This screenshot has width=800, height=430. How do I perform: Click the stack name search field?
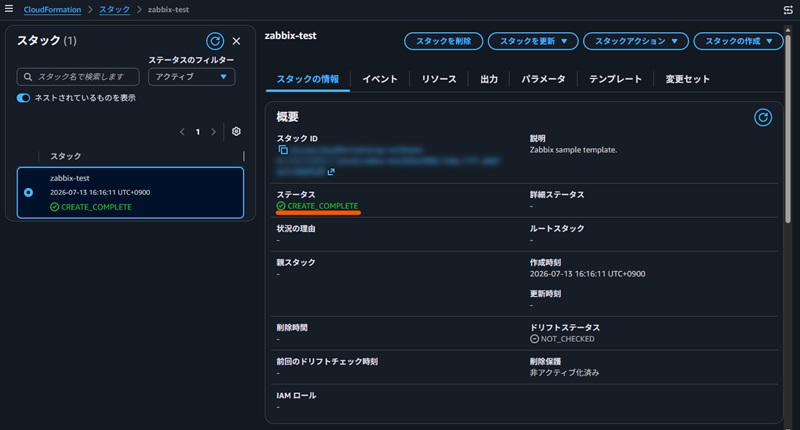click(x=78, y=77)
